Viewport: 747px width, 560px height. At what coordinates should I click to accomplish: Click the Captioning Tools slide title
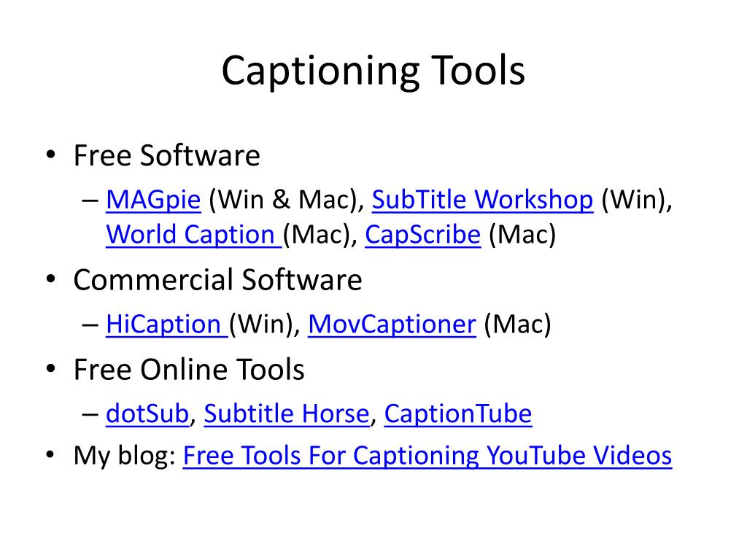tap(373, 71)
